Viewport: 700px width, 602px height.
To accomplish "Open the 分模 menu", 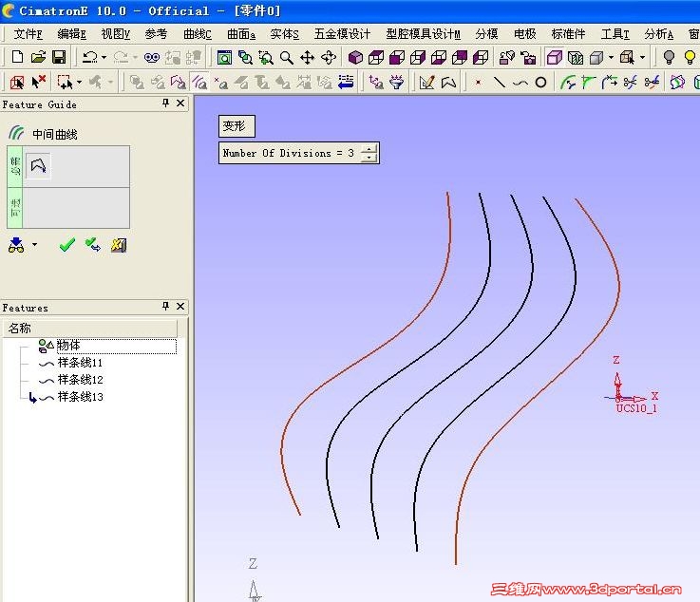I will (486, 34).
